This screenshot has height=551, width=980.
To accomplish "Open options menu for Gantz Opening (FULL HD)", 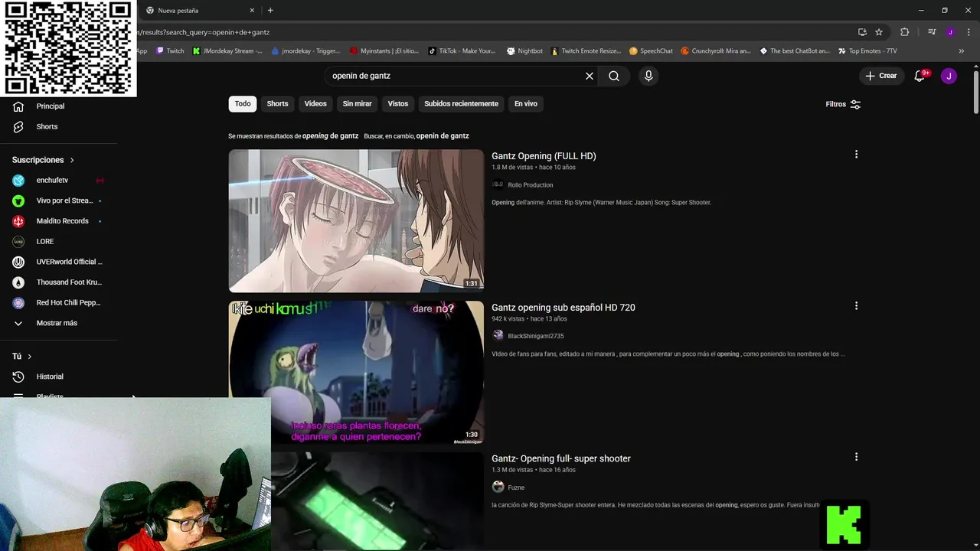I will [x=856, y=155].
